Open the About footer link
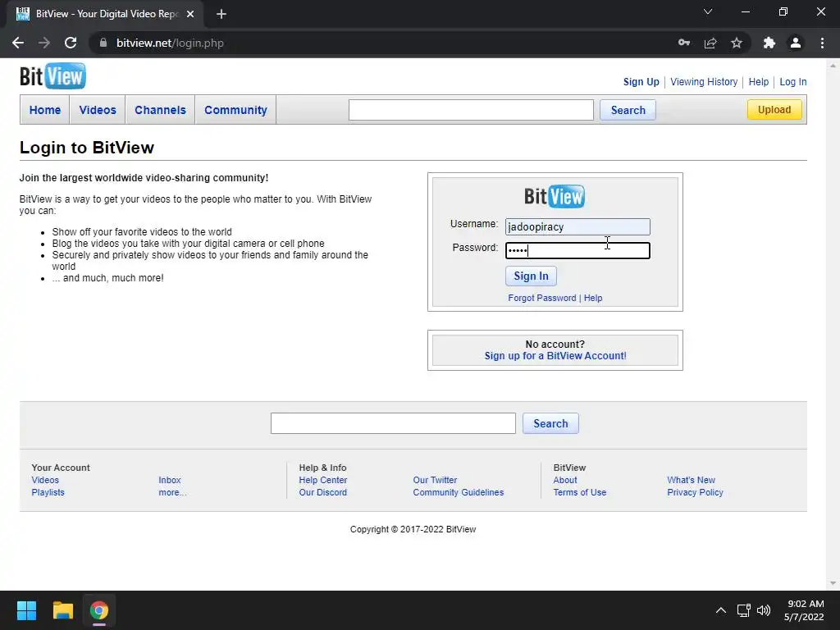 coord(565,480)
